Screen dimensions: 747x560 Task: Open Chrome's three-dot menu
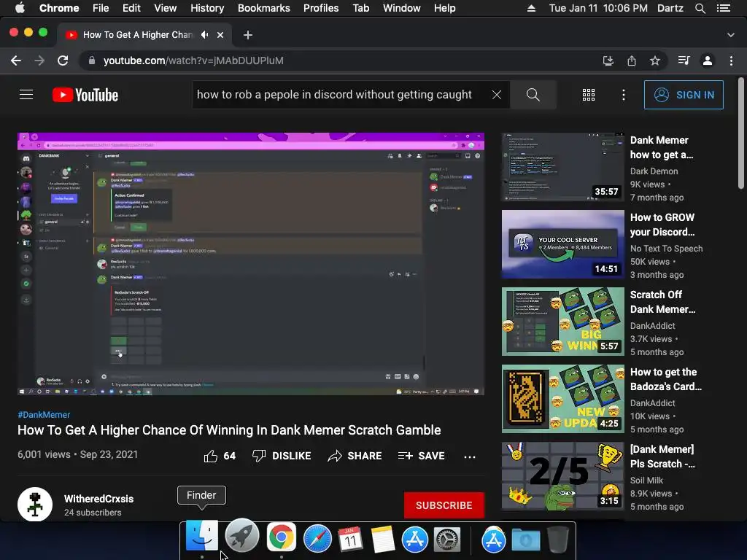pyautogui.click(x=731, y=61)
